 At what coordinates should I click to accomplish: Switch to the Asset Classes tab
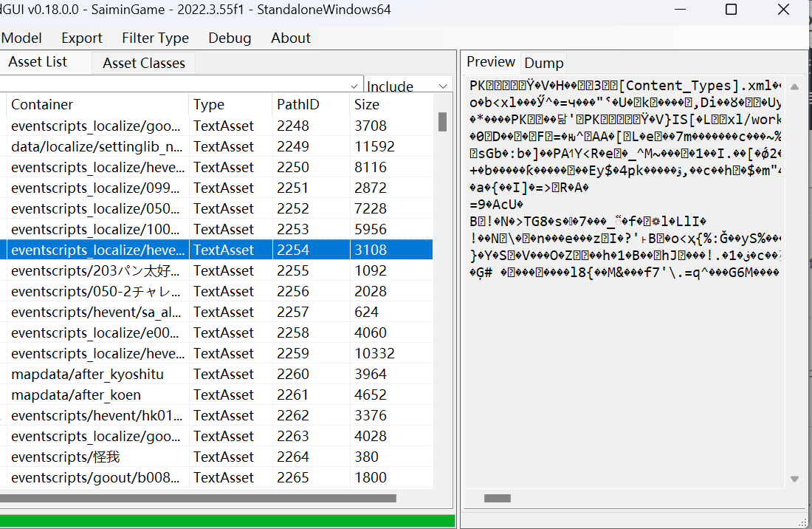click(x=143, y=63)
